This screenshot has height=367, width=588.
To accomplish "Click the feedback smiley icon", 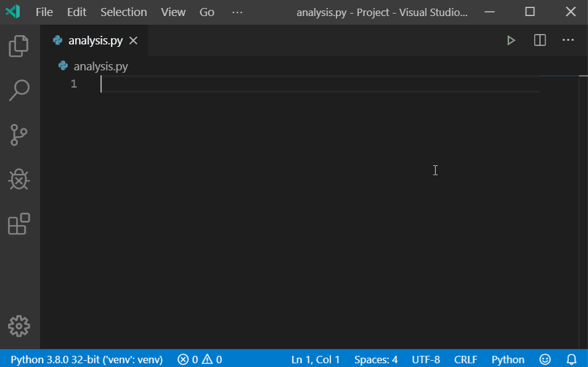I will tap(545, 359).
